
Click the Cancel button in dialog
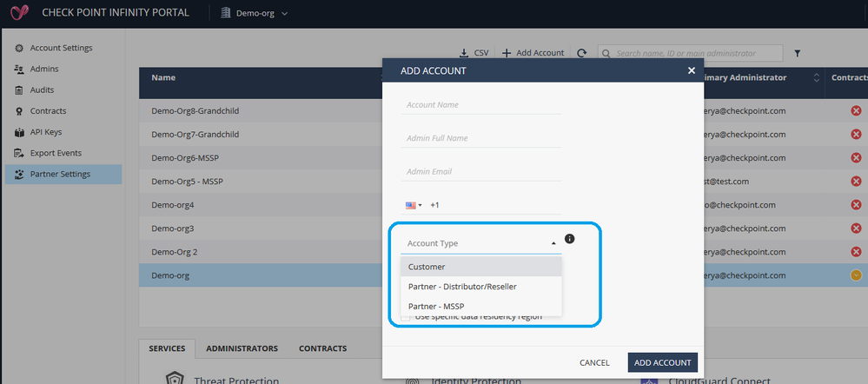(594, 363)
